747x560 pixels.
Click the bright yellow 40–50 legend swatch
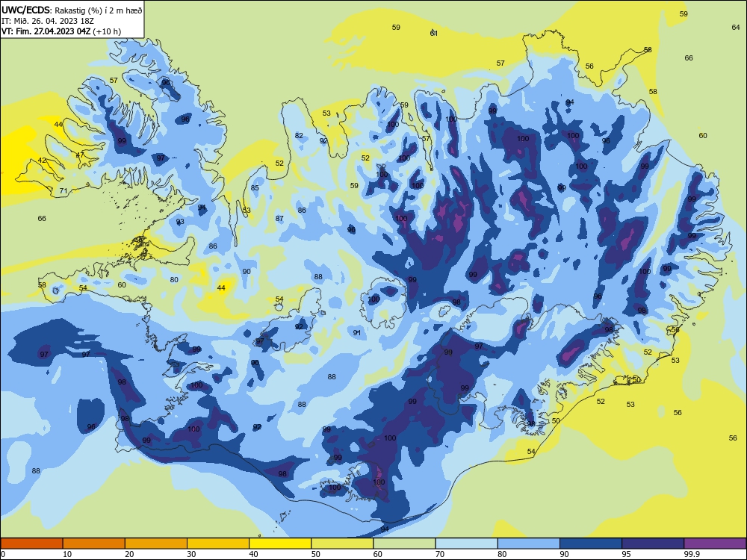(x=280, y=544)
